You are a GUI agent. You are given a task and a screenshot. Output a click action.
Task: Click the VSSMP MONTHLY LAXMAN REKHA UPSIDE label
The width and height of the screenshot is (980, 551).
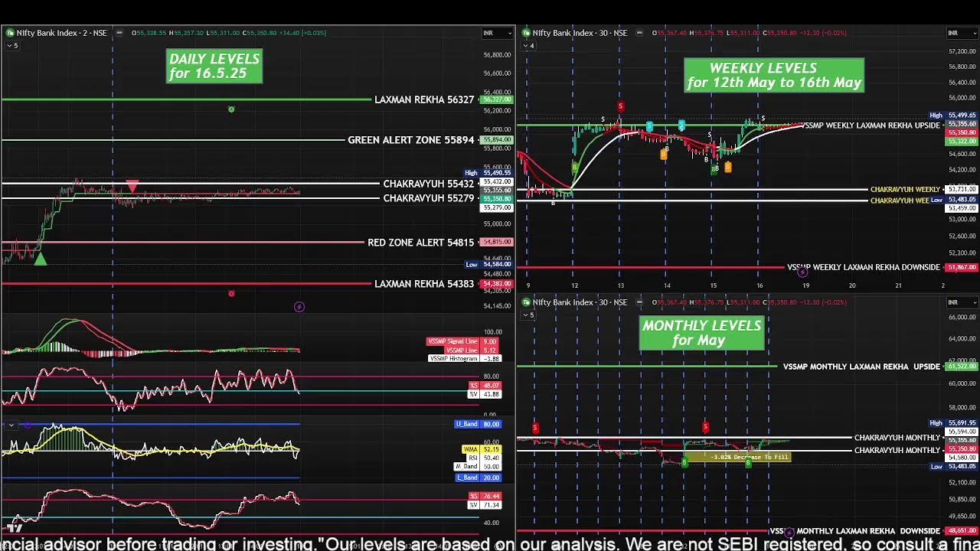(x=861, y=367)
